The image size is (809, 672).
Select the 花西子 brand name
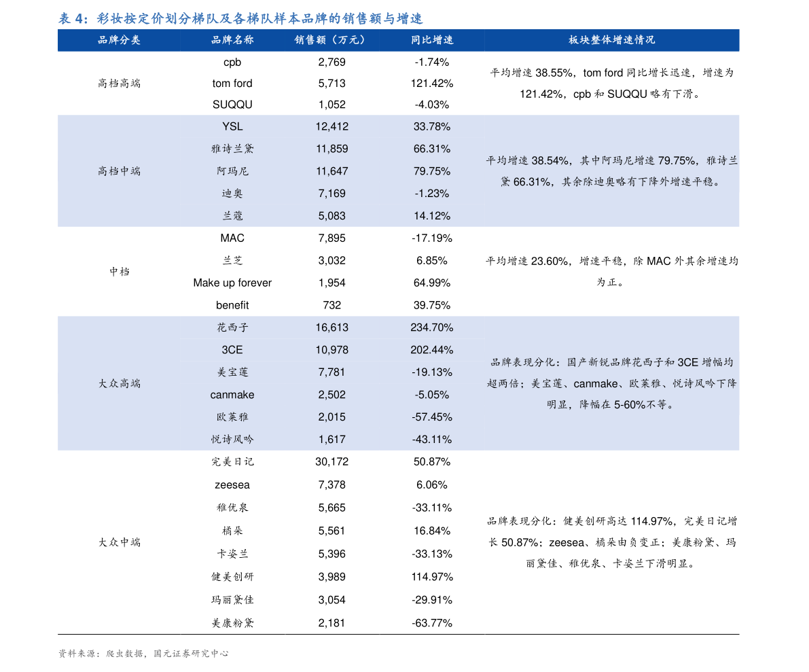pos(232,328)
